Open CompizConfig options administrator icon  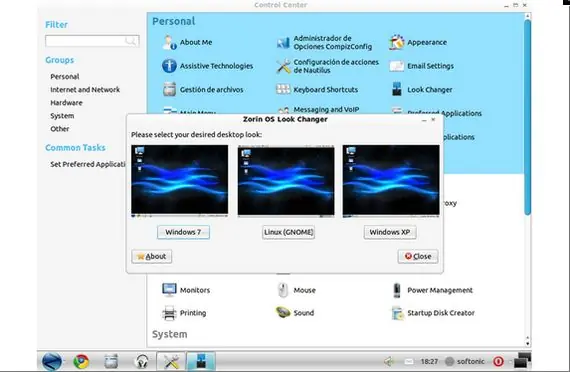pyautogui.click(x=283, y=43)
